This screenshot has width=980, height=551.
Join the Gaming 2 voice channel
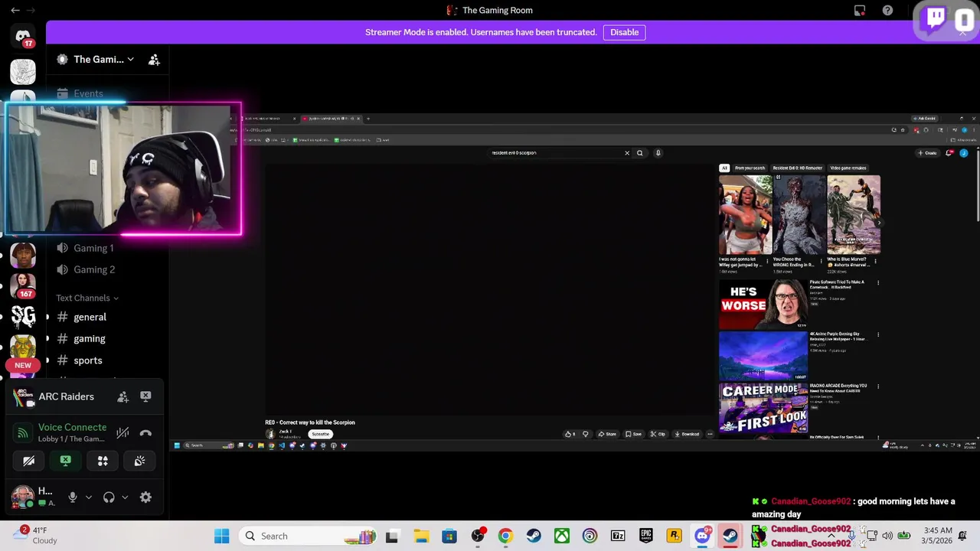pyautogui.click(x=93, y=269)
